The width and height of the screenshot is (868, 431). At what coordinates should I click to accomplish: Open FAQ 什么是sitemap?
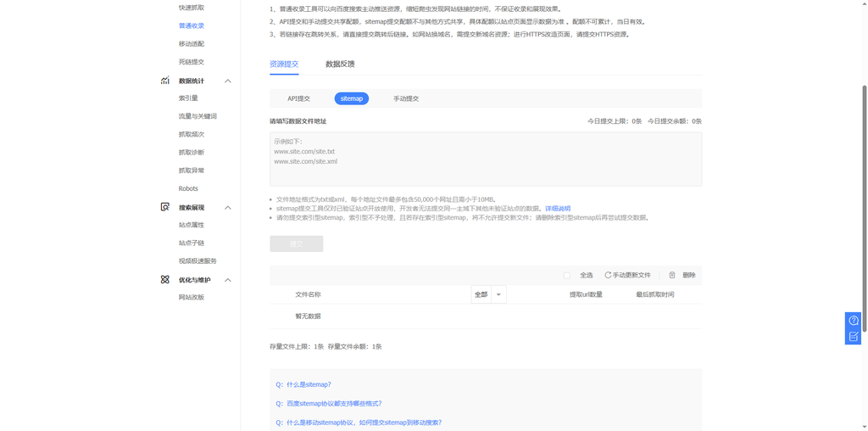click(x=307, y=384)
